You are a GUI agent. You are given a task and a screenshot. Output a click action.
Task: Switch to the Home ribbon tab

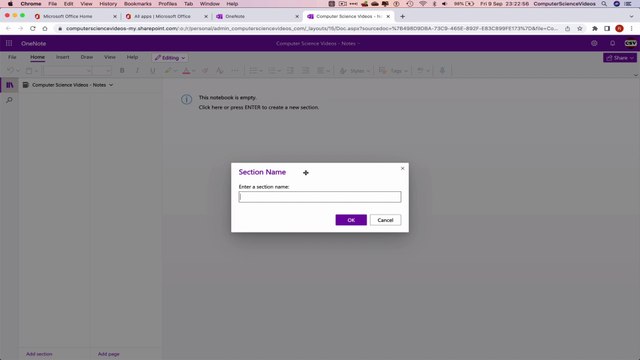pyautogui.click(x=38, y=57)
